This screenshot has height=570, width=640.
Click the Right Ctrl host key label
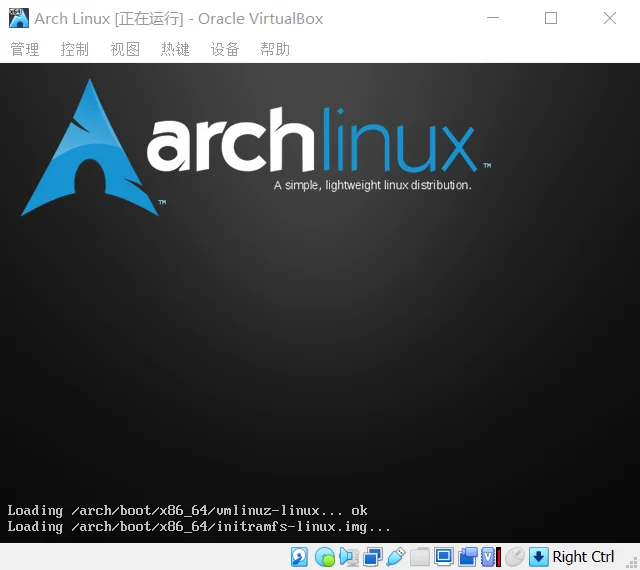pos(583,557)
